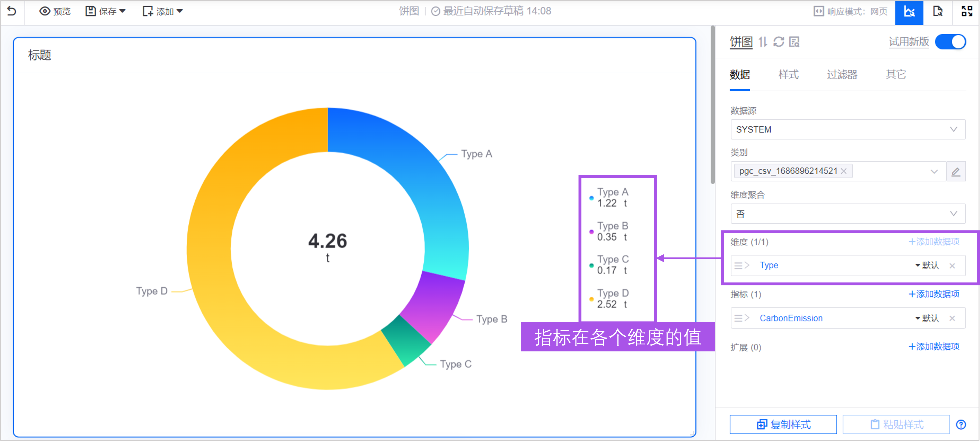Toggle the 试用新版 switch
This screenshot has height=441, width=980.
(950, 42)
